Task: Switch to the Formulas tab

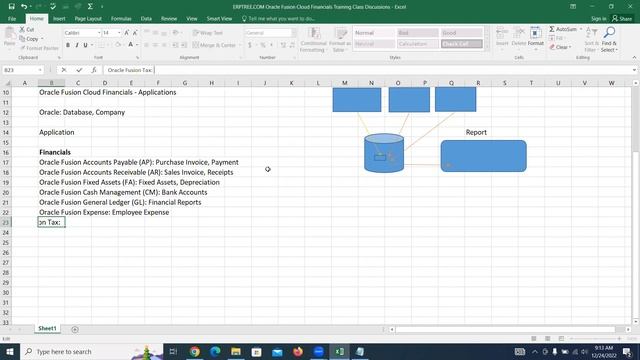Action: [x=121, y=19]
